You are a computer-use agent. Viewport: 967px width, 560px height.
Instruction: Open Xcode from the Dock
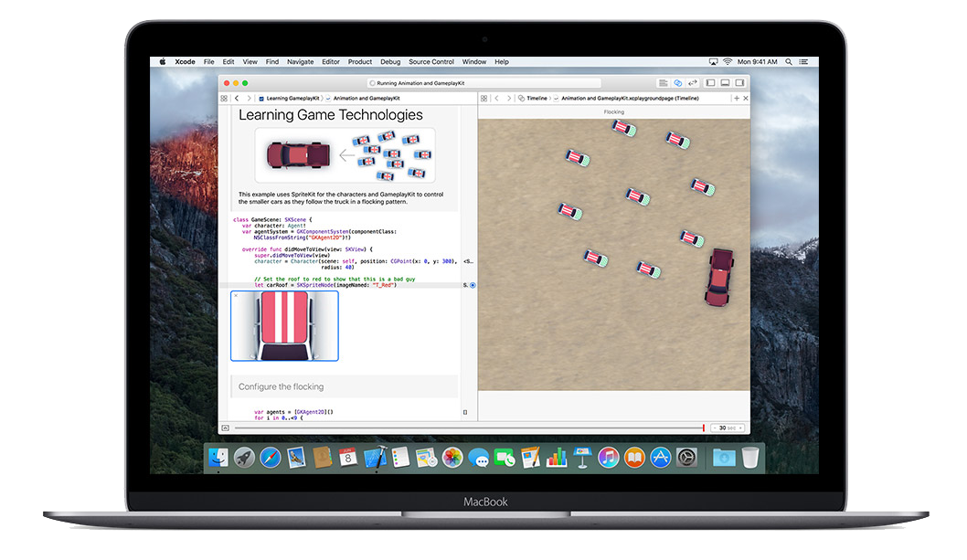click(375, 458)
